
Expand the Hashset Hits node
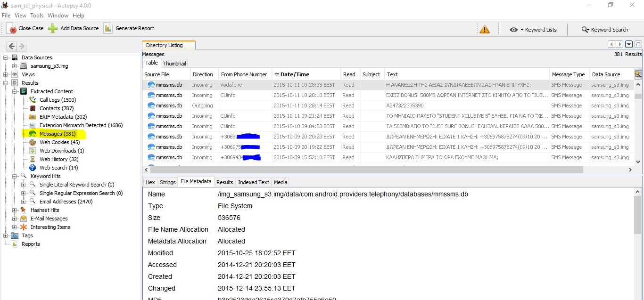tap(15, 210)
